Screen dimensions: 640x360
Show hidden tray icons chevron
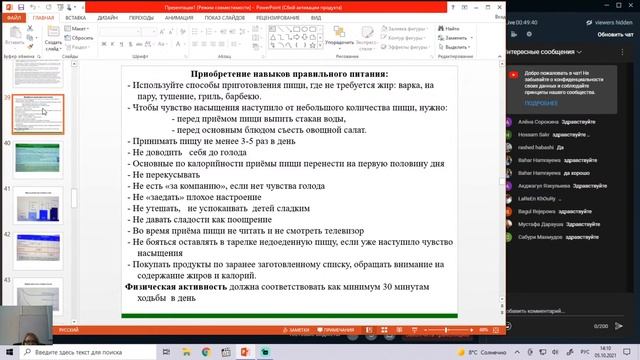coord(517,352)
